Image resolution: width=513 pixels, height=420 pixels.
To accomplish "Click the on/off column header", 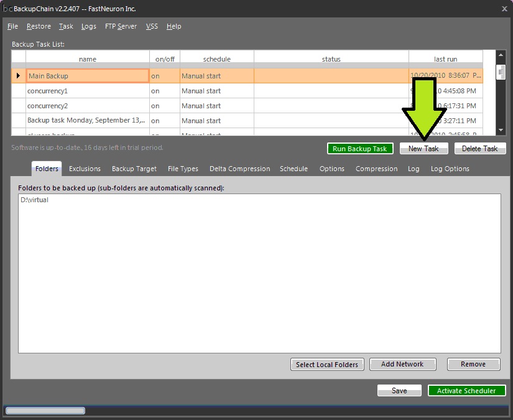I will click(165, 59).
